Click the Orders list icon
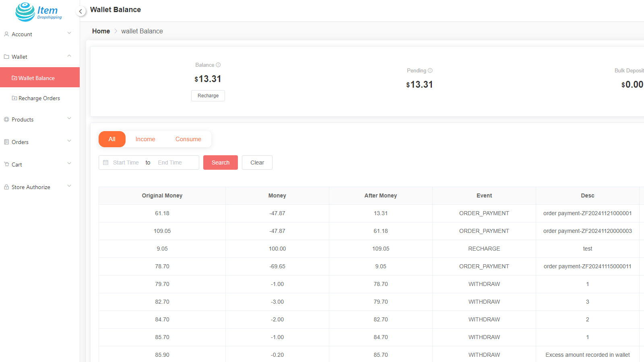 pyautogui.click(x=6, y=142)
